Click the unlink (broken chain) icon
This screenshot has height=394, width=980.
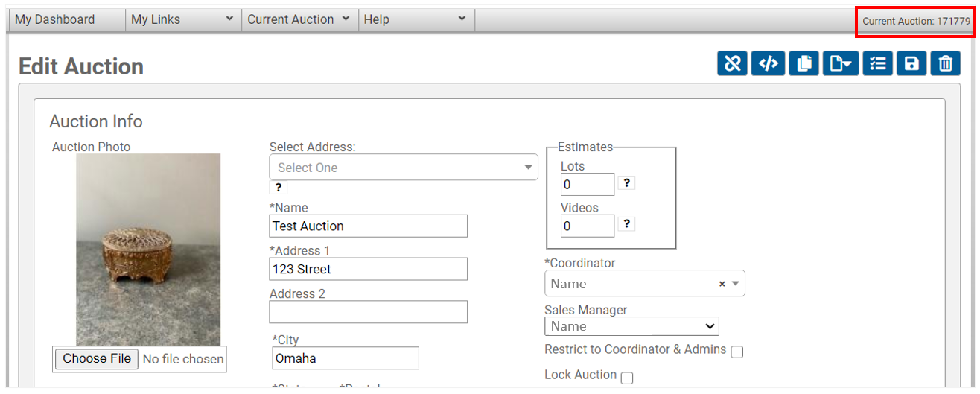coord(732,64)
